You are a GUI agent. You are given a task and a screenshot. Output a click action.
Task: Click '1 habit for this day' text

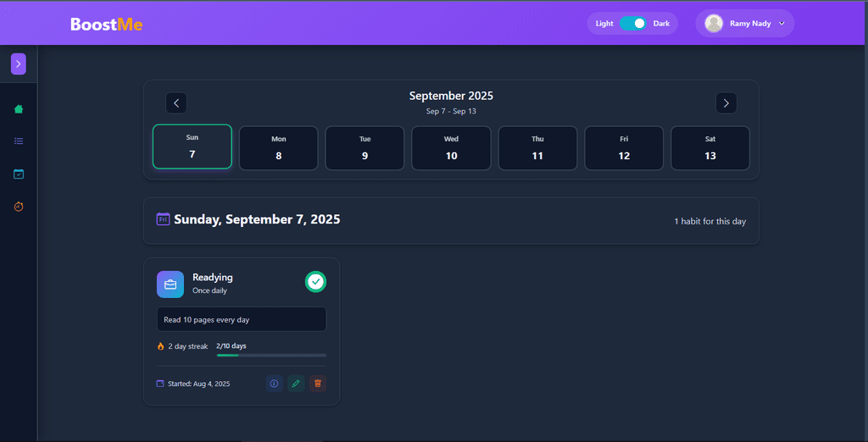[x=709, y=221]
